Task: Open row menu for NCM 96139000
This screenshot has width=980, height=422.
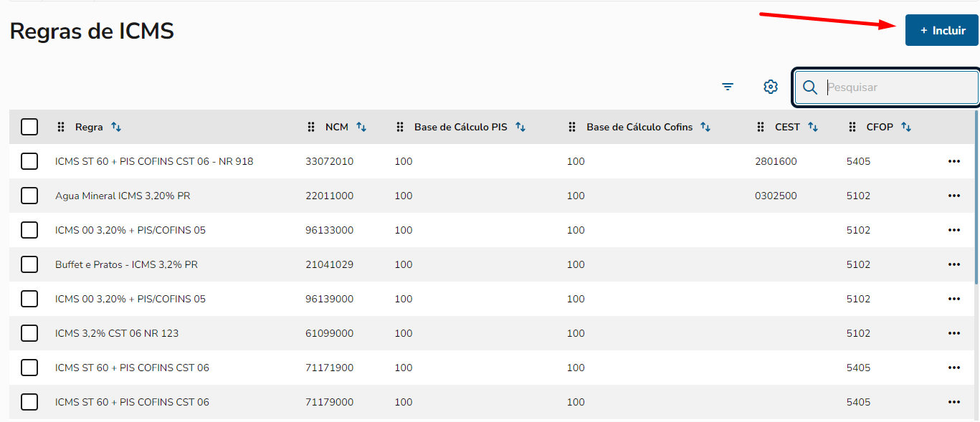Action: click(954, 299)
